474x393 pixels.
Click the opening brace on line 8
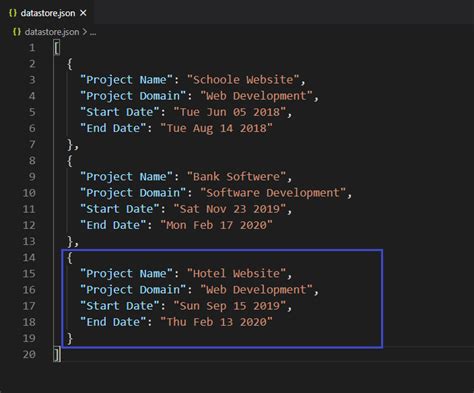point(70,161)
